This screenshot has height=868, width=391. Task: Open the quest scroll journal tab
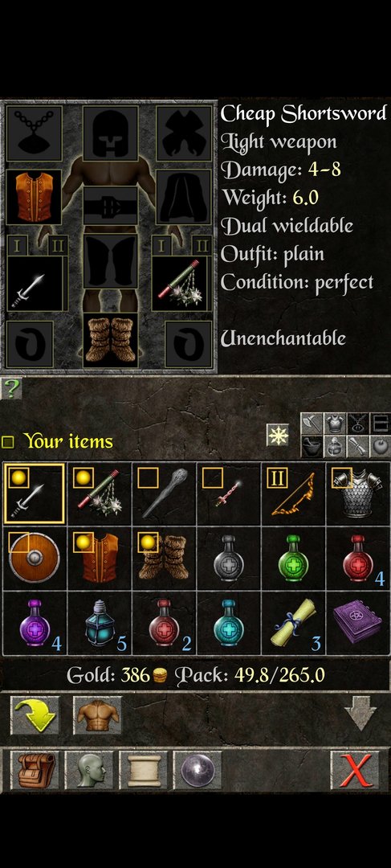click(x=143, y=770)
